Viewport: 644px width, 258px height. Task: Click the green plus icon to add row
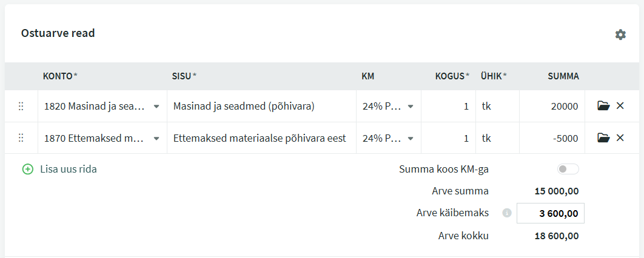[27, 170]
